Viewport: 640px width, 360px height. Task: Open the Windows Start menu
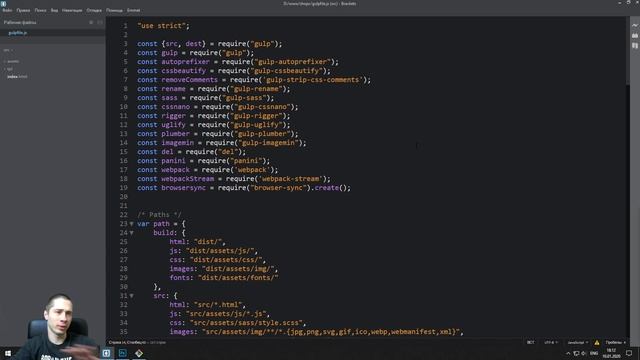(x=8, y=353)
